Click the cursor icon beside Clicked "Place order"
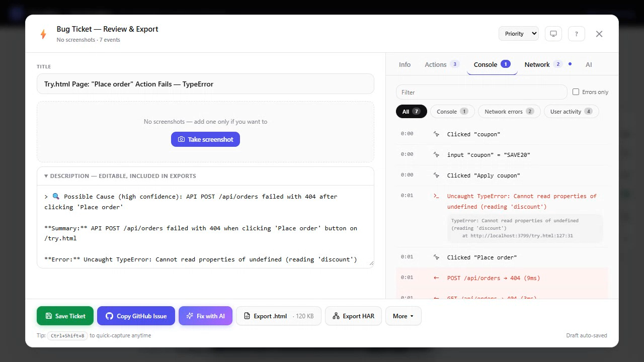 pyautogui.click(x=436, y=257)
